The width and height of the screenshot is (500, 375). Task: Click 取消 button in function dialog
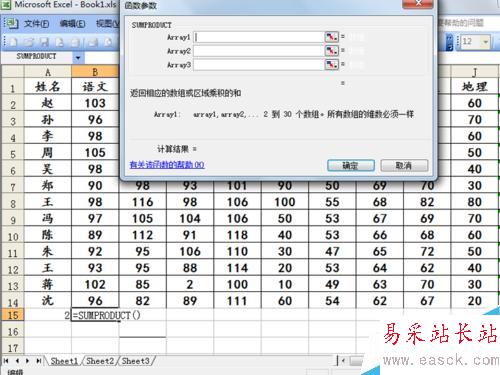click(404, 166)
